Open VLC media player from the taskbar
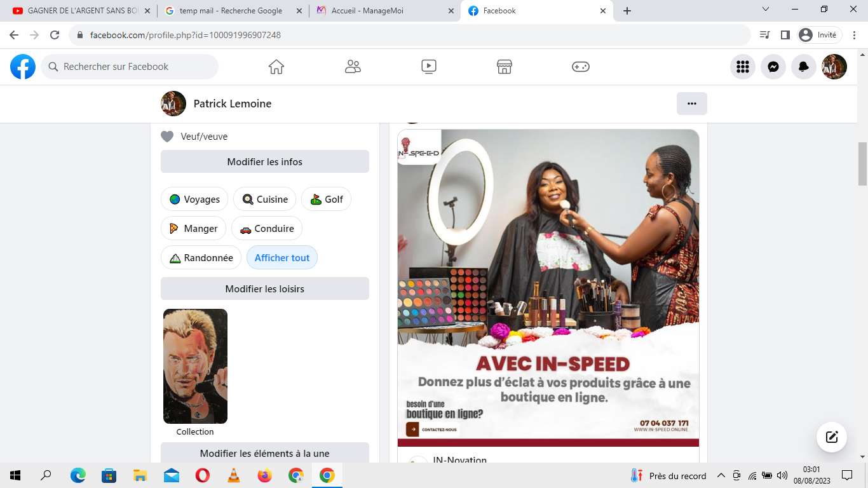This screenshot has width=868, height=488. (234, 475)
